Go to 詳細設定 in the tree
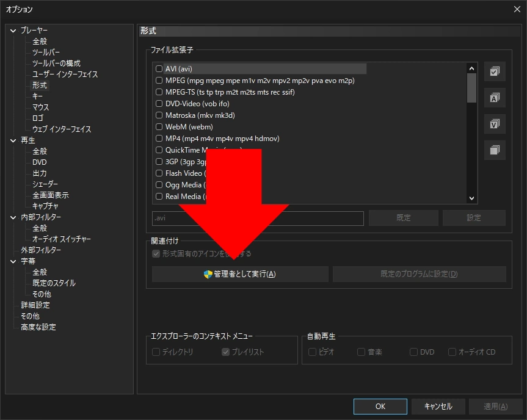The width and height of the screenshot is (527, 420). tap(35, 305)
